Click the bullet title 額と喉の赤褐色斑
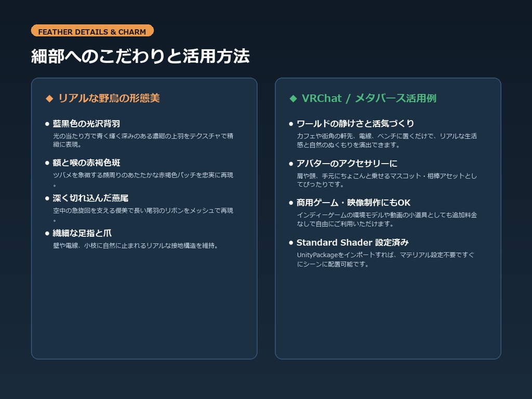 tap(86, 163)
